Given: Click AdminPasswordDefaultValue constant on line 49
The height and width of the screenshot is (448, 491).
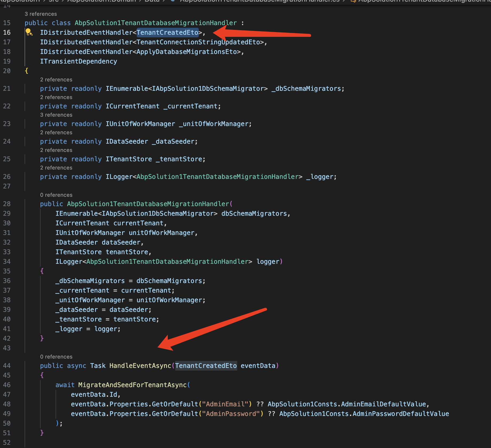Looking at the screenshot, I should pyautogui.click(x=401, y=414).
